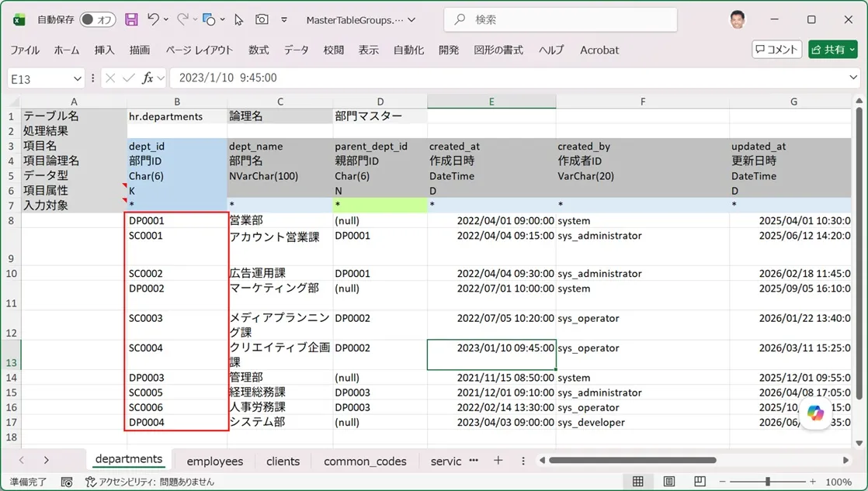Toggle the 自動保存 AutoSave switch

(x=97, y=20)
